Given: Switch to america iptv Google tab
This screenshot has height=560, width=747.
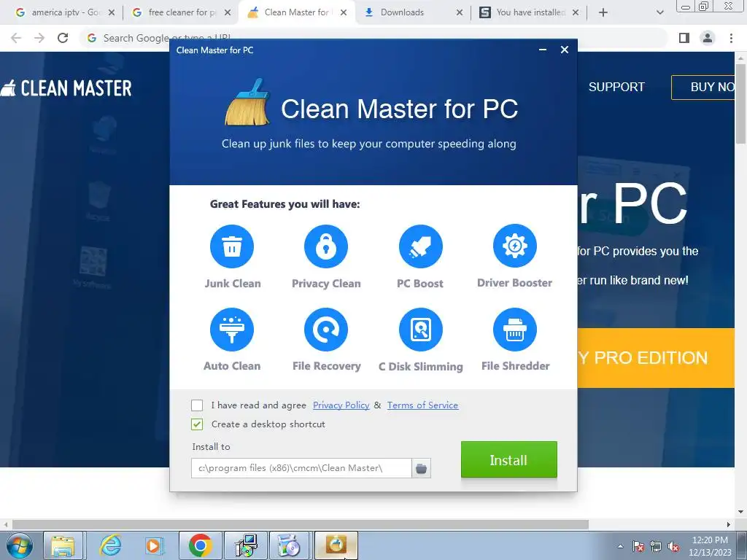Looking at the screenshot, I should 65,12.
